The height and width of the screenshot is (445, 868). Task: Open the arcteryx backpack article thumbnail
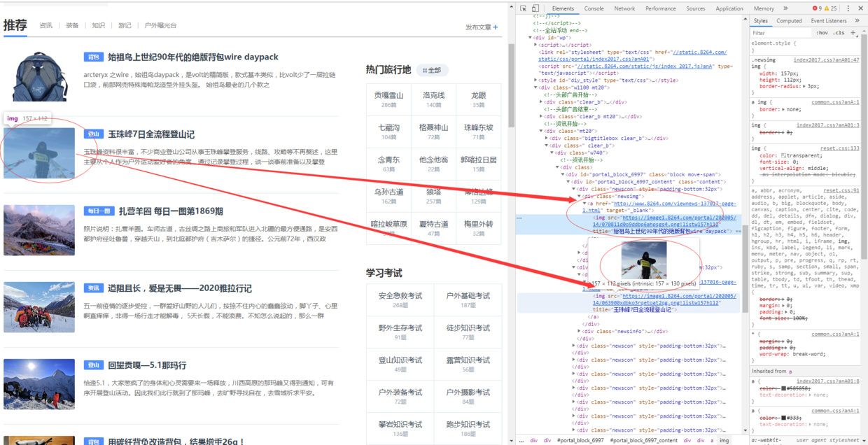pyautogui.click(x=39, y=76)
